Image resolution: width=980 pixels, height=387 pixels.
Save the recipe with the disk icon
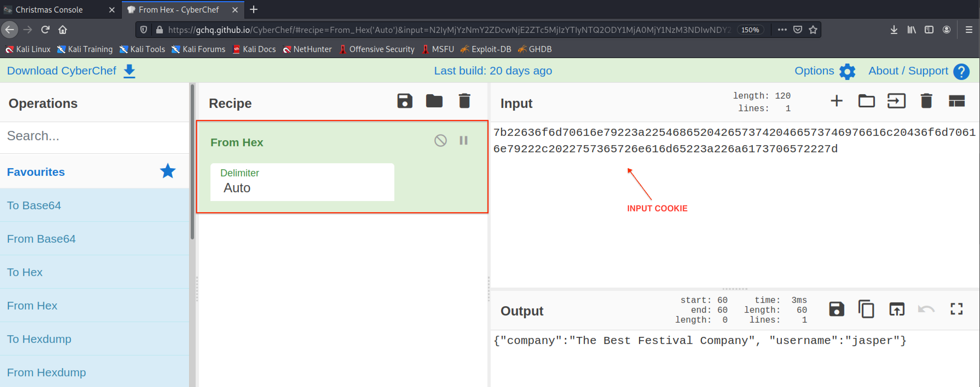click(404, 101)
